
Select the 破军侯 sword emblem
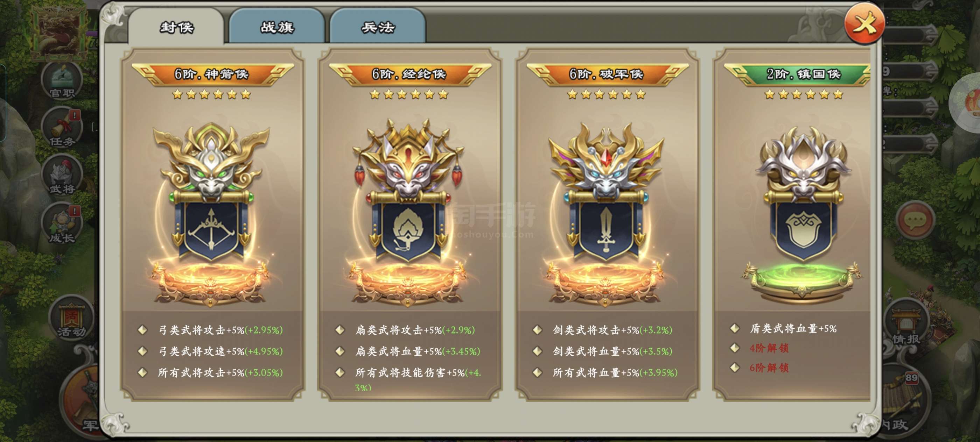pos(605,213)
